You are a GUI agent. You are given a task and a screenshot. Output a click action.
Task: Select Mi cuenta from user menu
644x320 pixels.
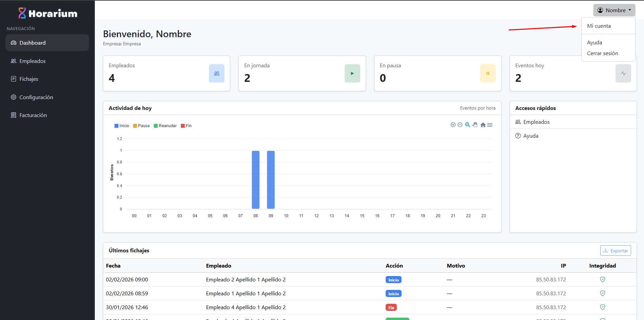tap(599, 26)
